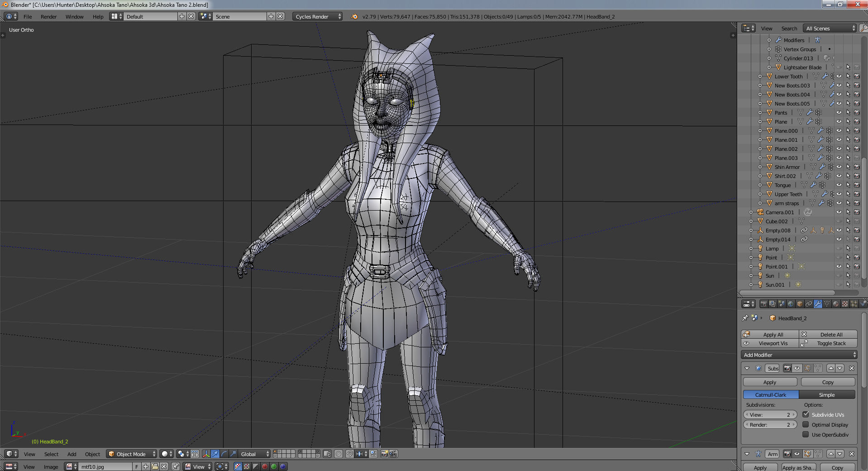
Task: Toggle Shin Armor selectability cursor icon
Action: (848, 167)
